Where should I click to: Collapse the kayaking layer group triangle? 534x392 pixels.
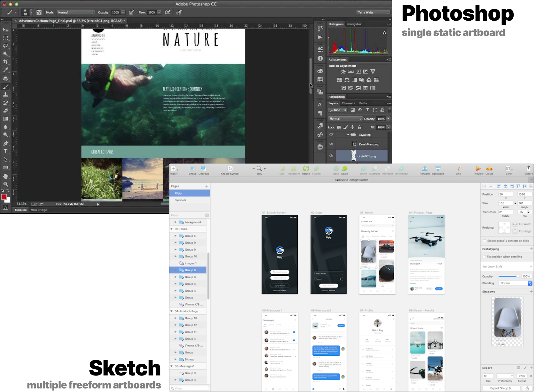pyautogui.click(x=348, y=135)
